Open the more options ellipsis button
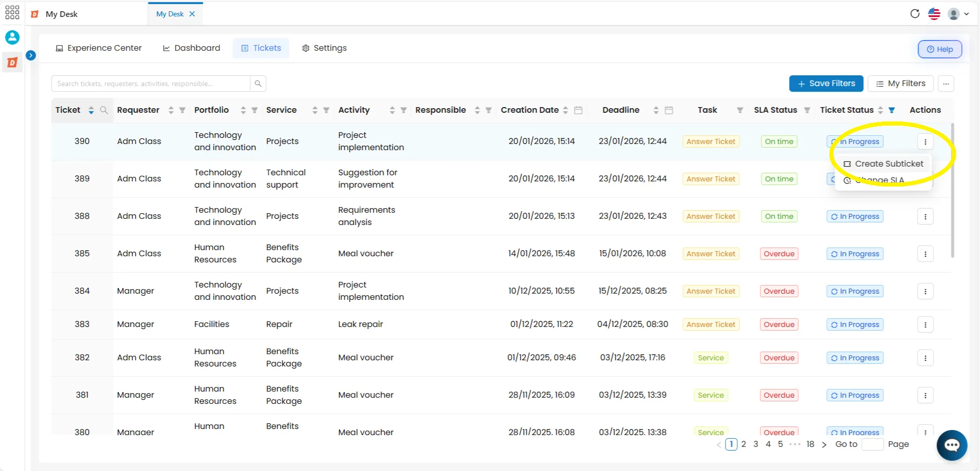980x471 pixels. coord(946,84)
